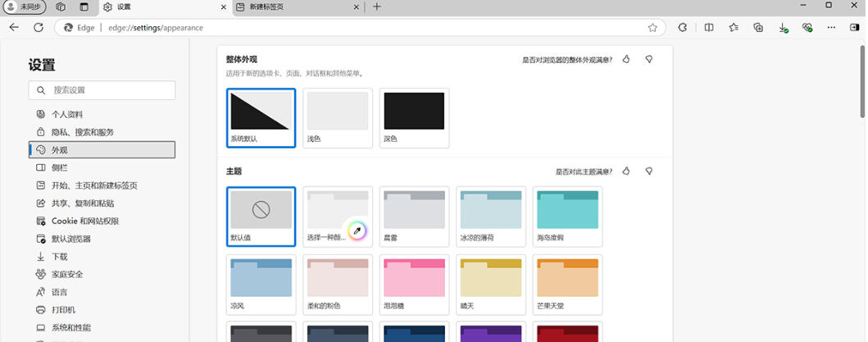Select the 浅色 overall appearance option
Image resolution: width=868 pixels, height=342 pixels.
pos(338,118)
